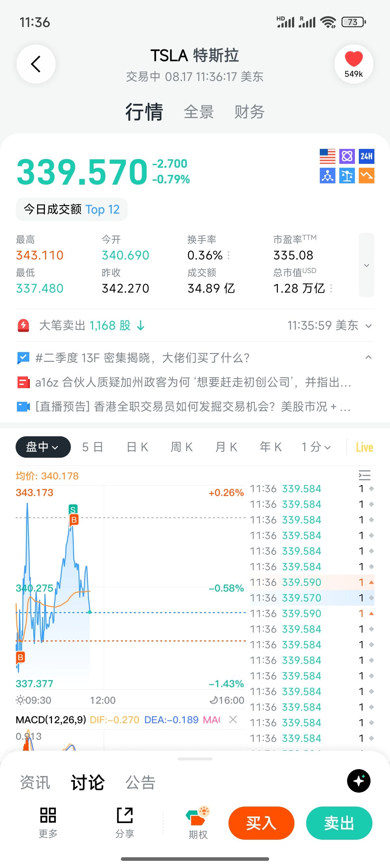Open the purple atom icon
Screen dimensions: 390x868
[x=347, y=156]
